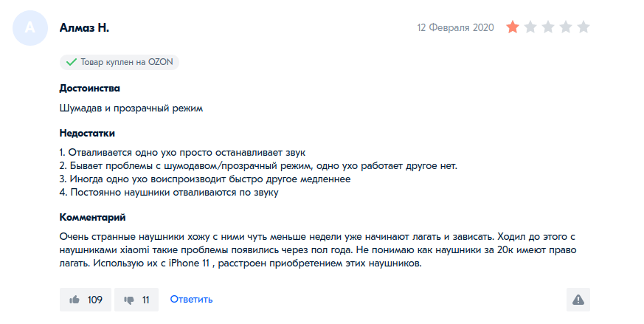Click the Недостатки heading
Screen dimensions: 644x324
(x=88, y=134)
